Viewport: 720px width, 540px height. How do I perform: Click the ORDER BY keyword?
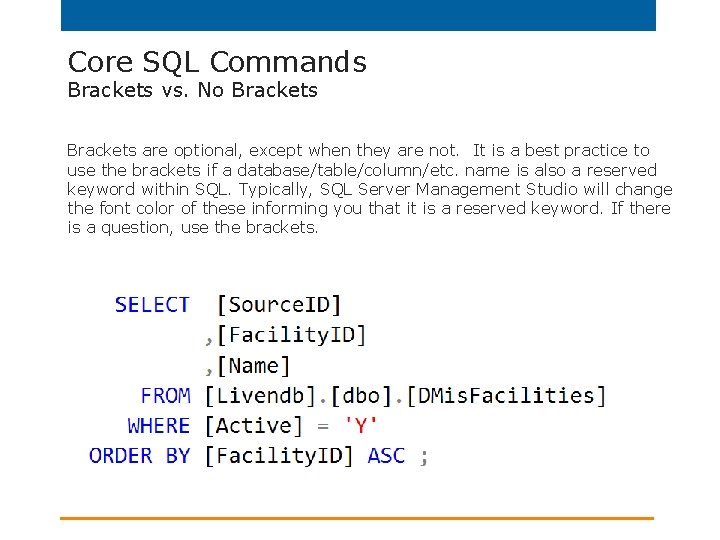click(139, 456)
